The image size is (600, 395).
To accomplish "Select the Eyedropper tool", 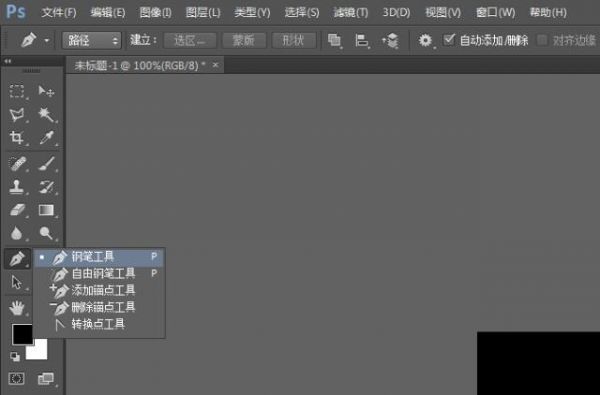I will [46, 137].
